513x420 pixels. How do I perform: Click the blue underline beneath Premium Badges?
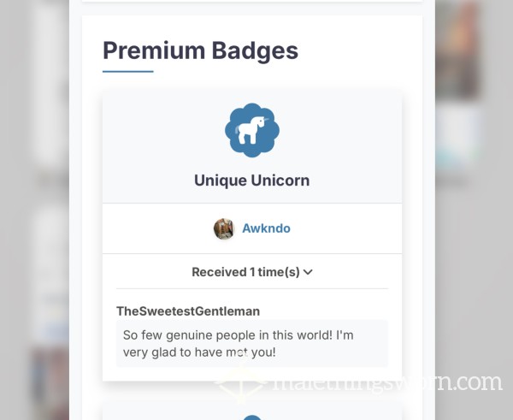pos(128,71)
